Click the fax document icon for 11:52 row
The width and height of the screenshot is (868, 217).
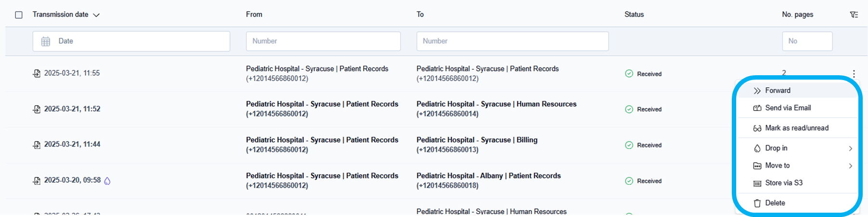[x=37, y=109]
